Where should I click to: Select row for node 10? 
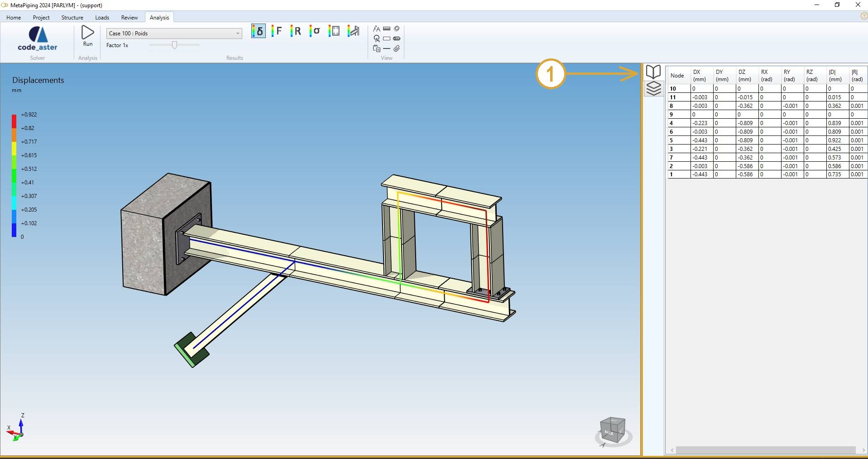click(767, 89)
